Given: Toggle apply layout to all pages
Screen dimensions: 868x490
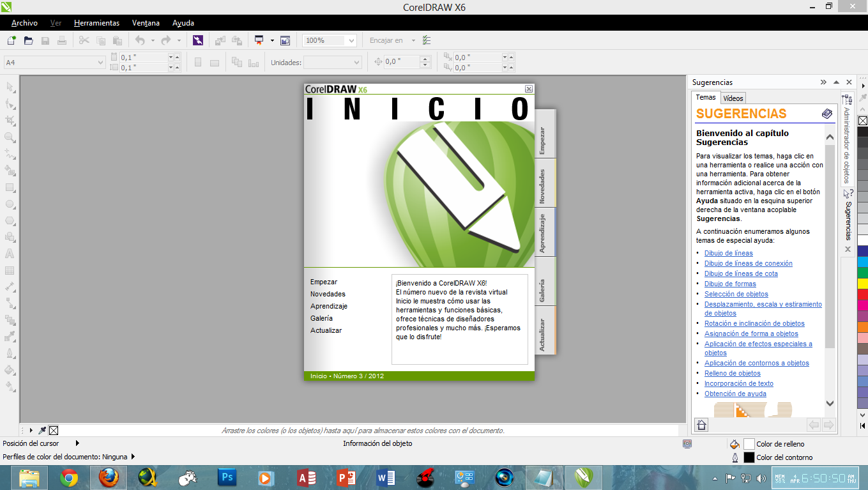Looking at the screenshot, I should pos(237,62).
